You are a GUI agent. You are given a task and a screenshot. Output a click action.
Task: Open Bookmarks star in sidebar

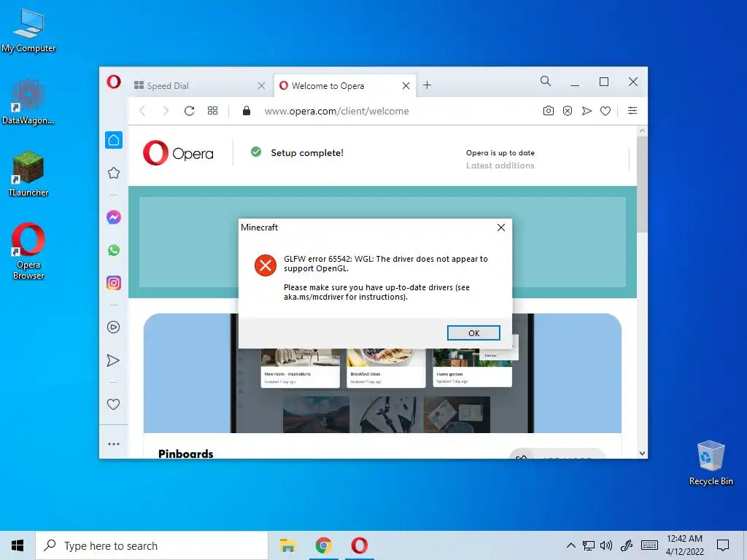tap(113, 173)
